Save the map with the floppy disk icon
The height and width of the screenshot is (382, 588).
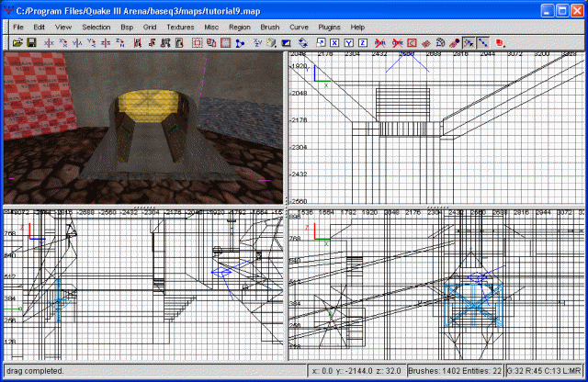(x=31, y=43)
